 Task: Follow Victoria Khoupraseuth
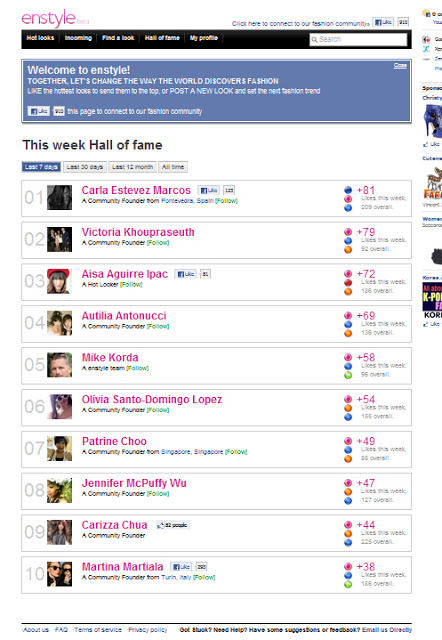coord(158,243)
